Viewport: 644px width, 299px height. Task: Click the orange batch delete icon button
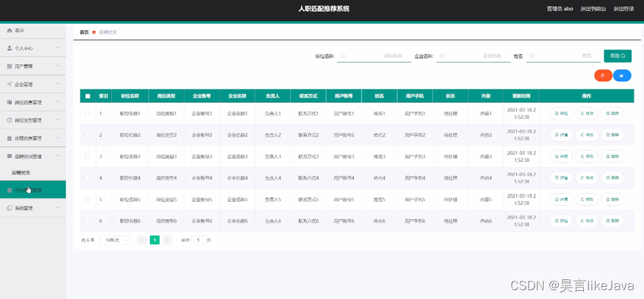603,76
